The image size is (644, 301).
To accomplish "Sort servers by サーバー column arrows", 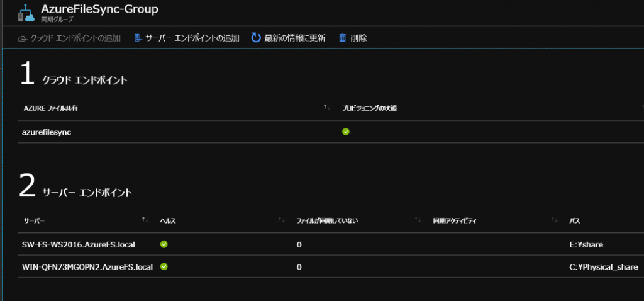I will (145, 220).
